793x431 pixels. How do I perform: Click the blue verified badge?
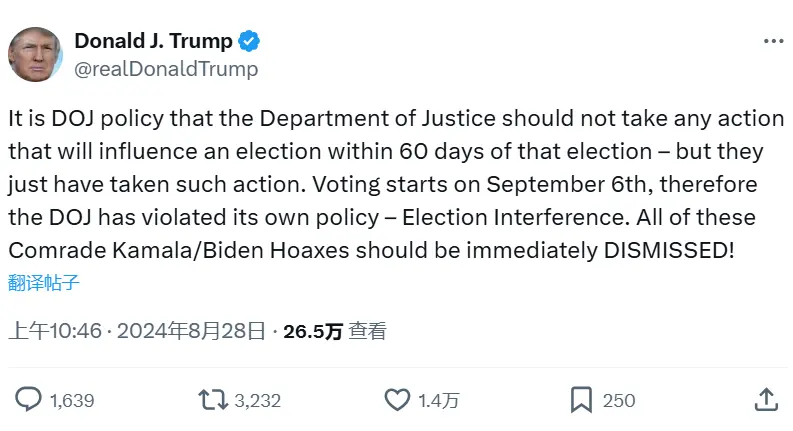(249, 41)
